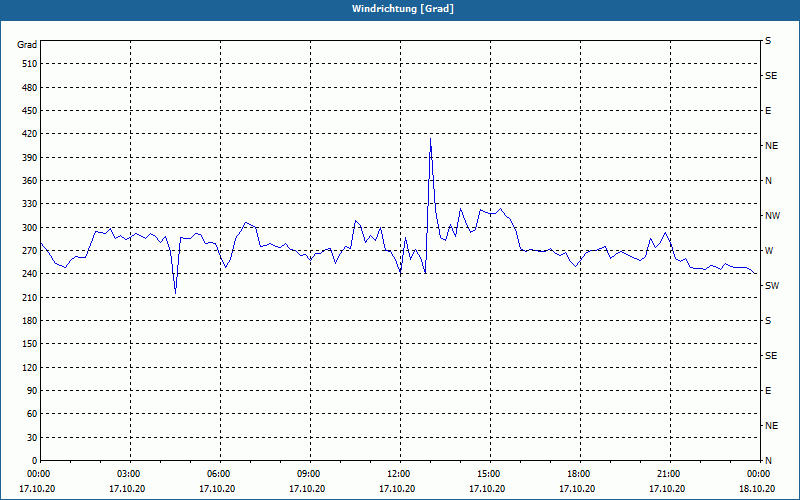Viewport: 800px width, 500px height.
Task: Select the "30" axis label
Action: pos(32,438)
